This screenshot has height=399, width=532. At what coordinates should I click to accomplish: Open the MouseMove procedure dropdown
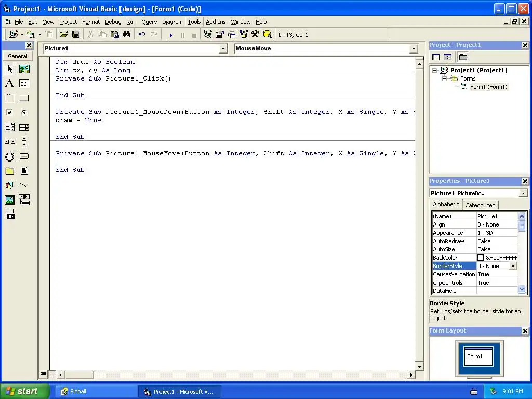tap(414, 49)
